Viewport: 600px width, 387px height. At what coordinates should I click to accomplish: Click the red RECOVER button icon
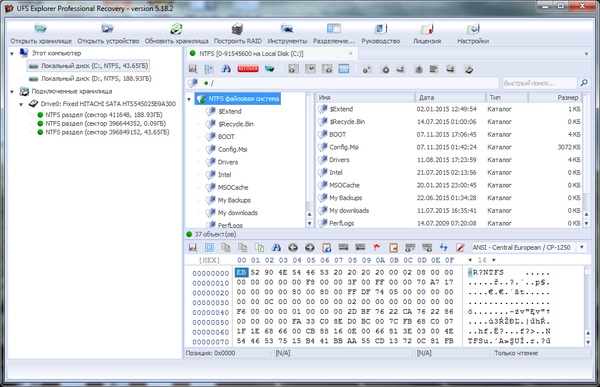click(x=248, y=69)
